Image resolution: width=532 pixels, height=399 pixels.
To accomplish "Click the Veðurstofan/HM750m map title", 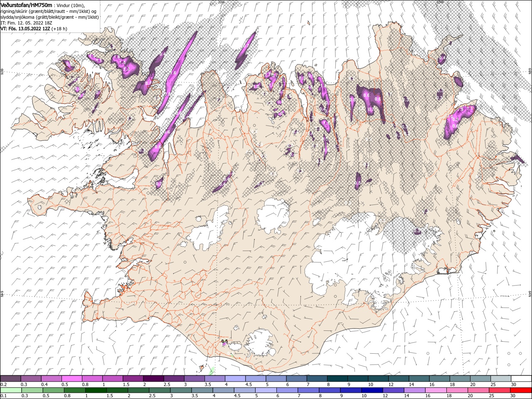I will point(26,5).
